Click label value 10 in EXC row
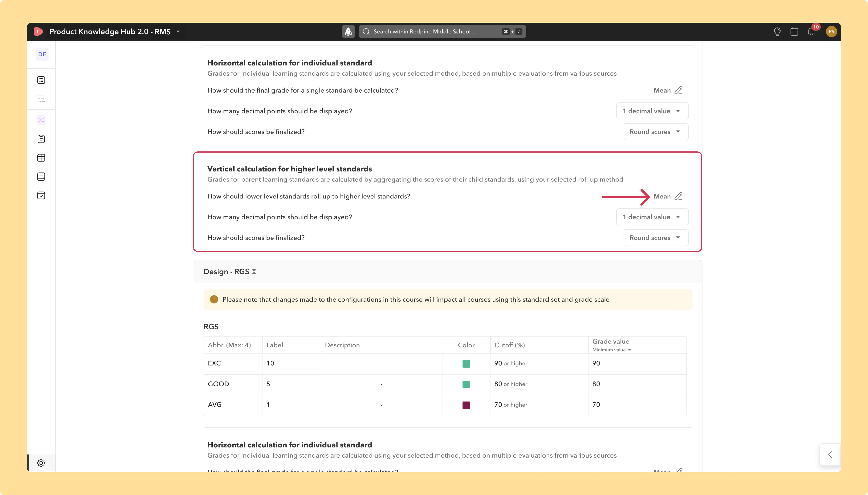The width and height of the screenshot is (868, 495). click(x=270, y=363)
